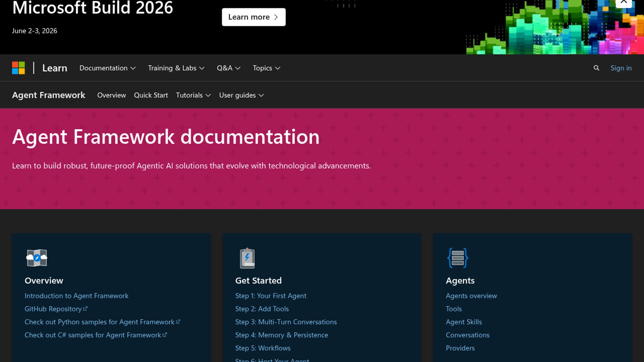Open the Agent Skills link
This screenshot has width=644, height=362.
click(x=464, y=322)
